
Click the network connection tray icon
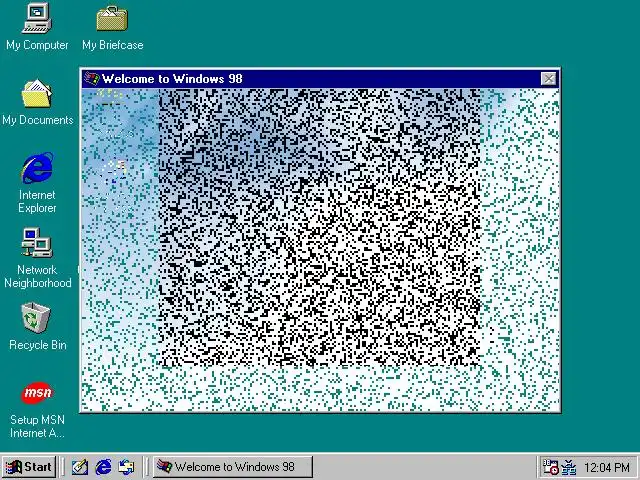pos(569,467)
